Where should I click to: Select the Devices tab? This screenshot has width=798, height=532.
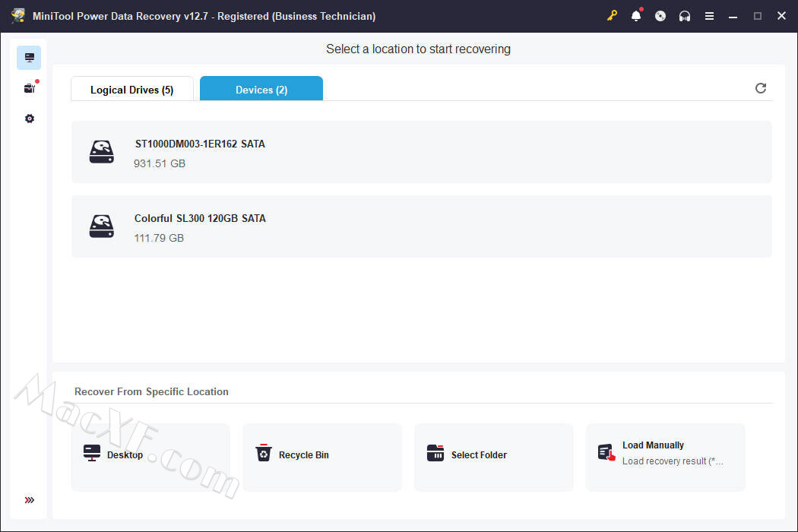[x=261, y=90]
